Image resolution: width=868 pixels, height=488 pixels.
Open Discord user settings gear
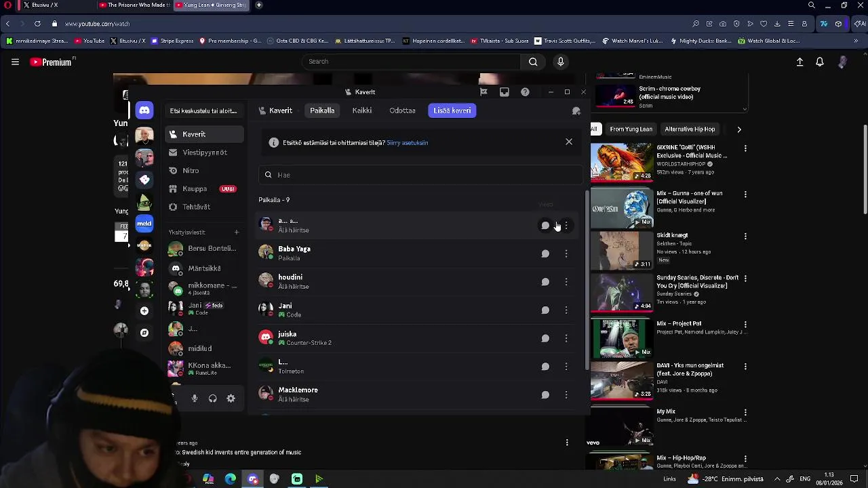coord(231,399)
